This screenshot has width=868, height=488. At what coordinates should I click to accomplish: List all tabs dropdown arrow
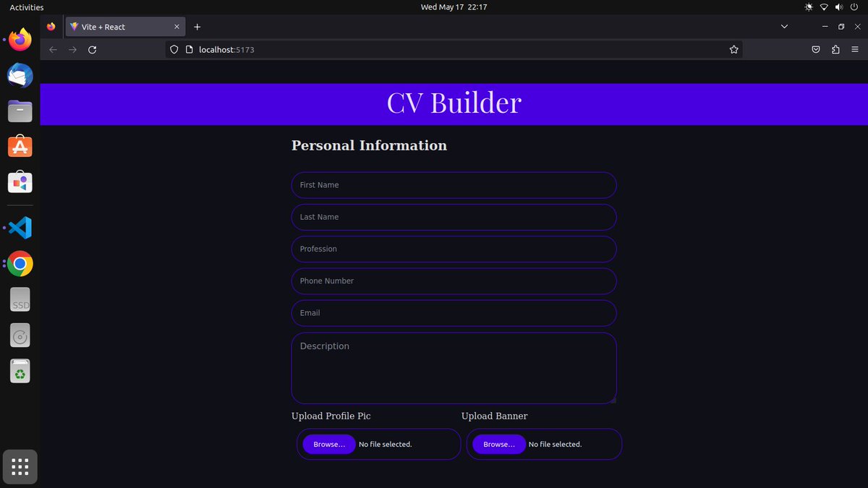click(x=785, y=27)
